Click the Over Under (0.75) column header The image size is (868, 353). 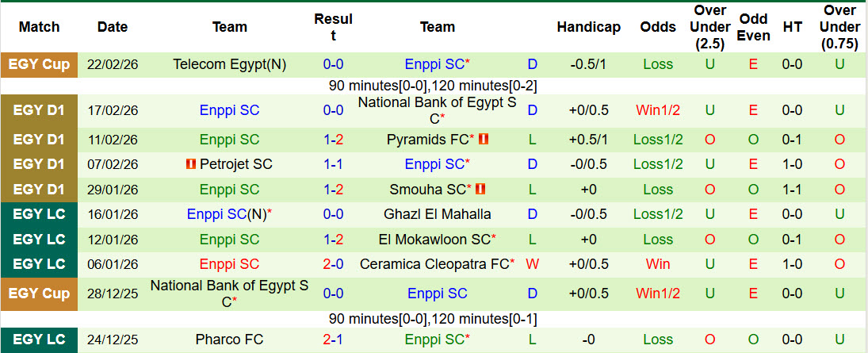coord(839,27)
